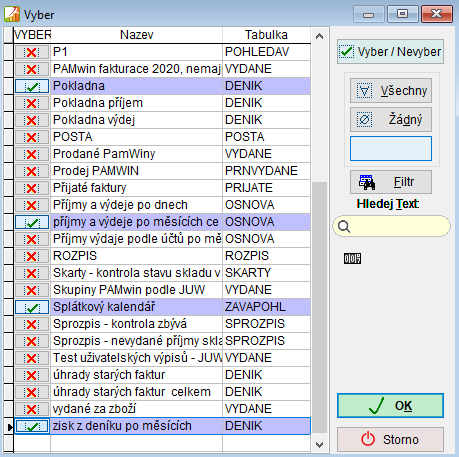Click the Nazev column header
459x457 pixels.
[136, 35]
